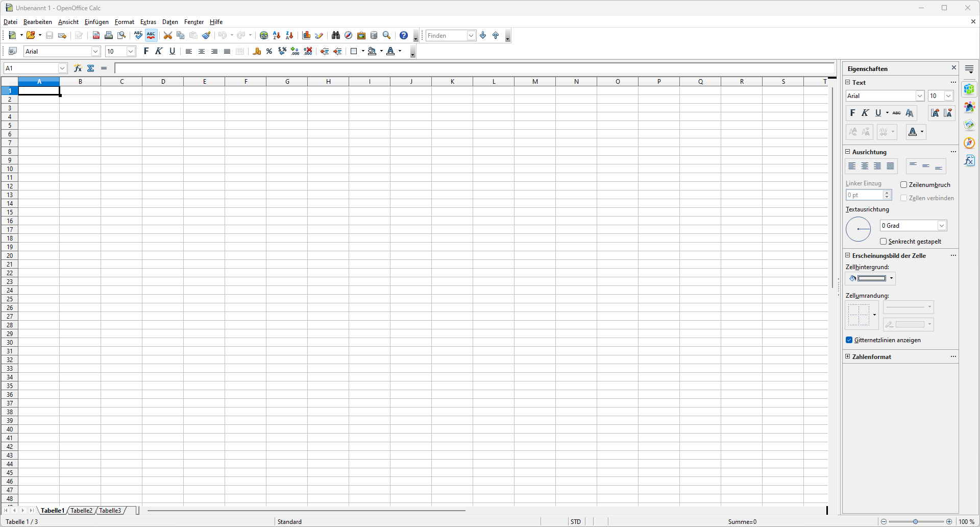Click the sidebar font color button
Viewport: 980px width, 527px height.
[x=913, y=132]
